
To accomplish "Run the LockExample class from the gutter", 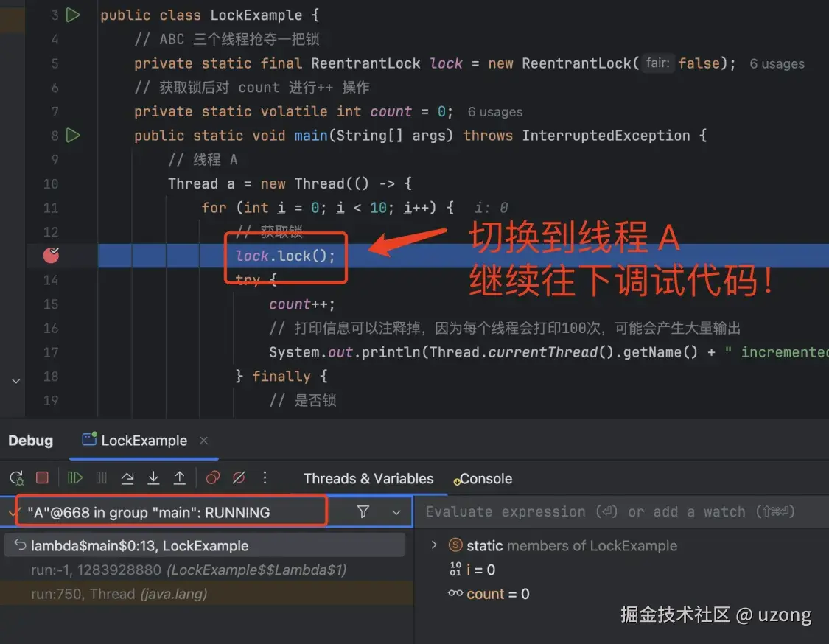I will pos(73,15).
